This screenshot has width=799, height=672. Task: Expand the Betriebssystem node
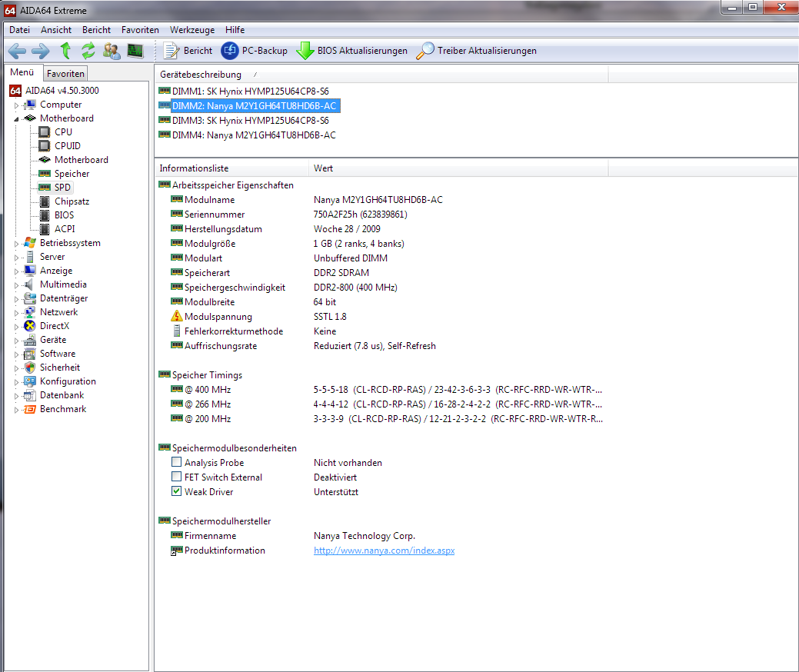coord(16,244)
